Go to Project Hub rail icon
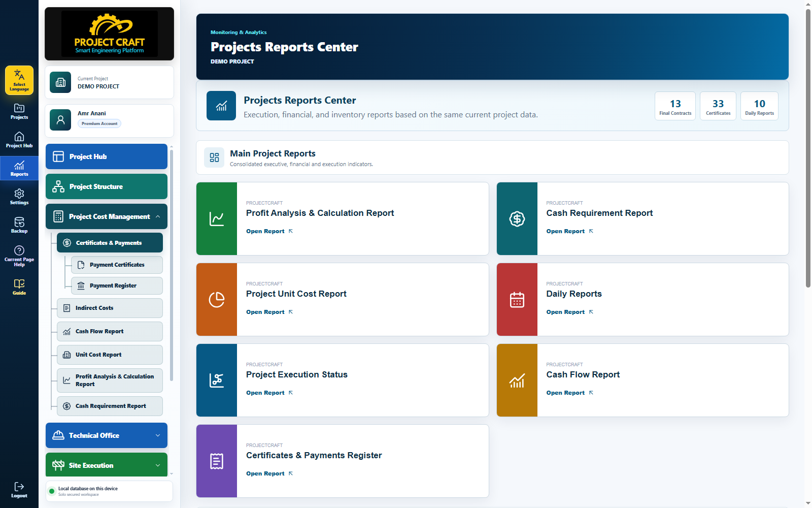The width and height of the screenshot is (812, 508). [x=19, y=140]
